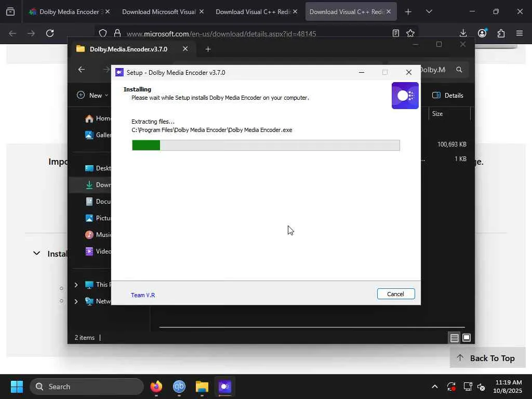The height and width of the screenshot is (399, 532).
Task: Select the Dolby.Media.Encoder.v3.7.0 Explorer tab
Action: tap(128, 49)
